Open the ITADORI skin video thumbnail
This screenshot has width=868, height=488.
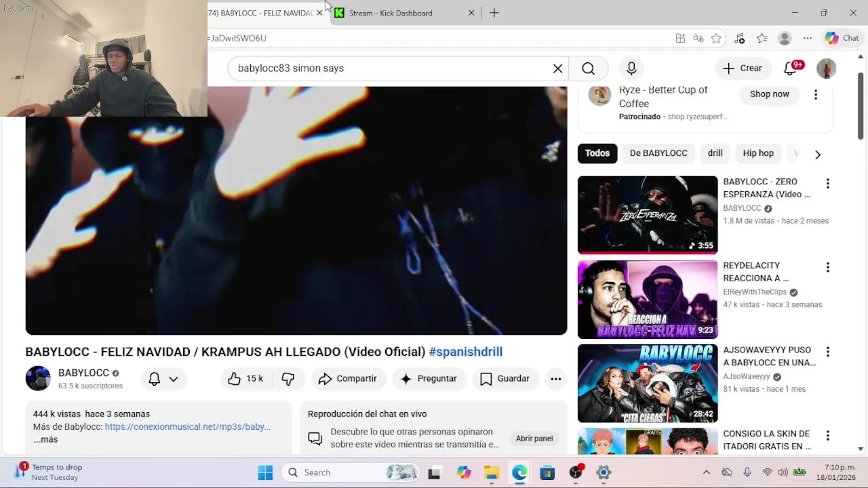coord(648,441)
